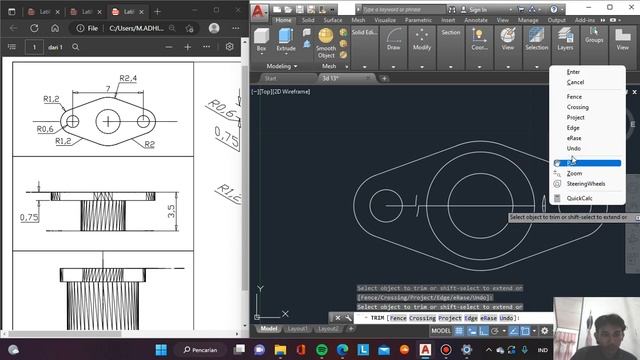This screenshot has width=640, height=360.
Task: Switch MODEL space button in status bar
Action: click(441, 331)
